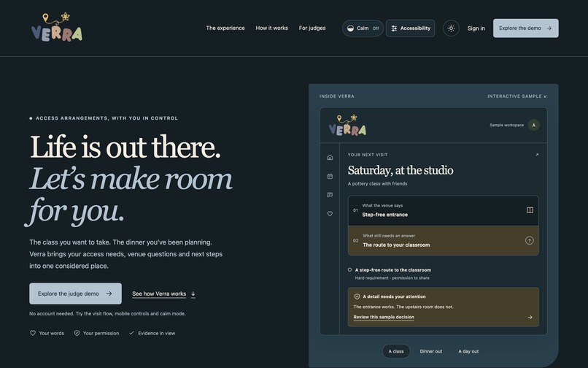Expand the Step-free entrance row
This screenshot has width=588, height=368.
(x=444, y=210)
